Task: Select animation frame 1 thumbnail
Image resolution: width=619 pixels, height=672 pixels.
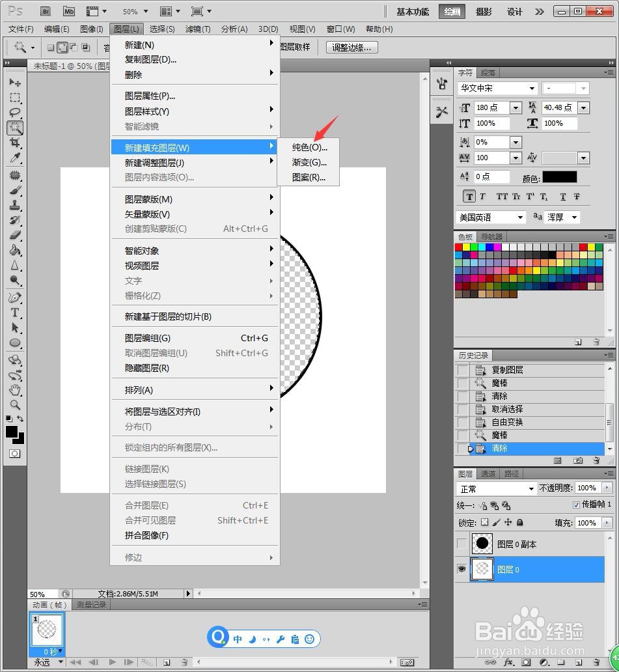Action: point(47,630)
